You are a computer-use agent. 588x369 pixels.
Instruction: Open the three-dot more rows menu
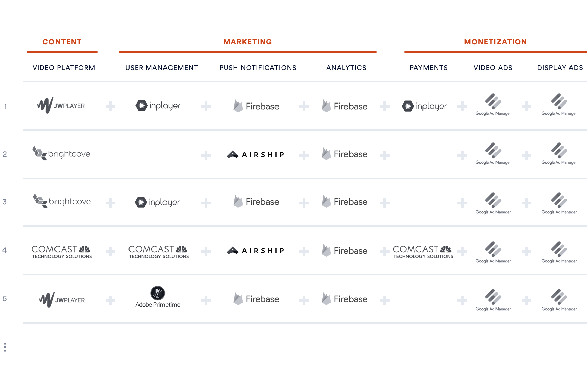click(x=5, y=347)
